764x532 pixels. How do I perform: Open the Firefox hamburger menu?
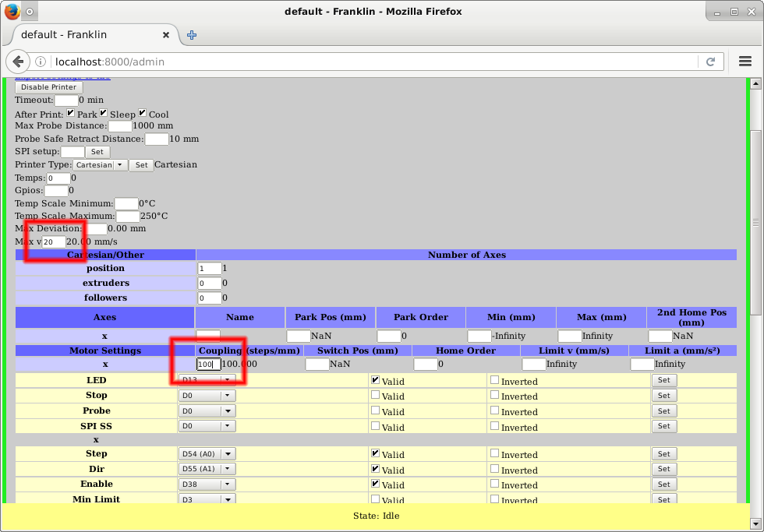(745, 62)
